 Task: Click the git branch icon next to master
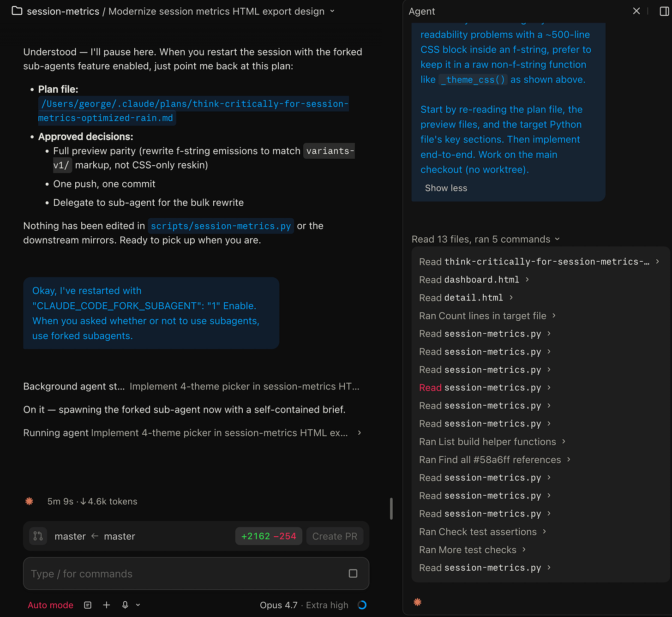point(38,536)
